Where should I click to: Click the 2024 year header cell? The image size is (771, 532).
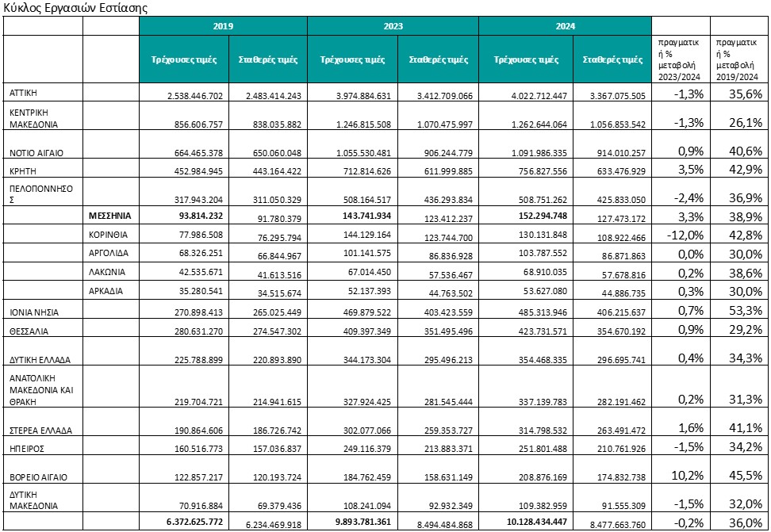click(566, 26)
